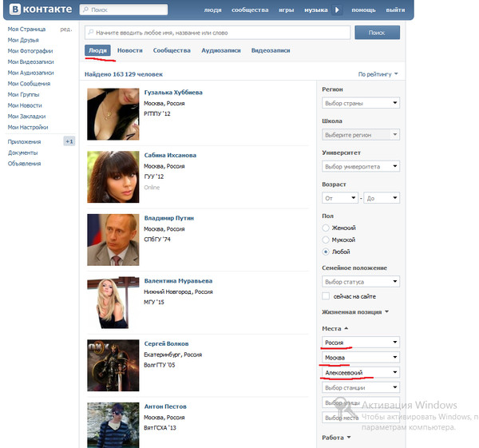Open the Москва city dropdown
Screen dimensions: 479x448
click(361, 357)
